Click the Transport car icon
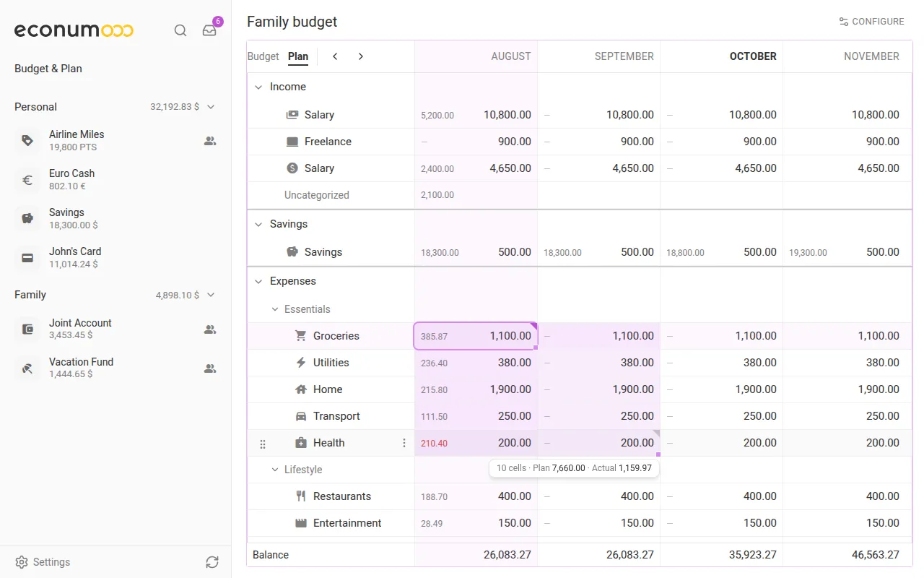Image resolution: width=924 pixels, height=578 pixels. 301,416
